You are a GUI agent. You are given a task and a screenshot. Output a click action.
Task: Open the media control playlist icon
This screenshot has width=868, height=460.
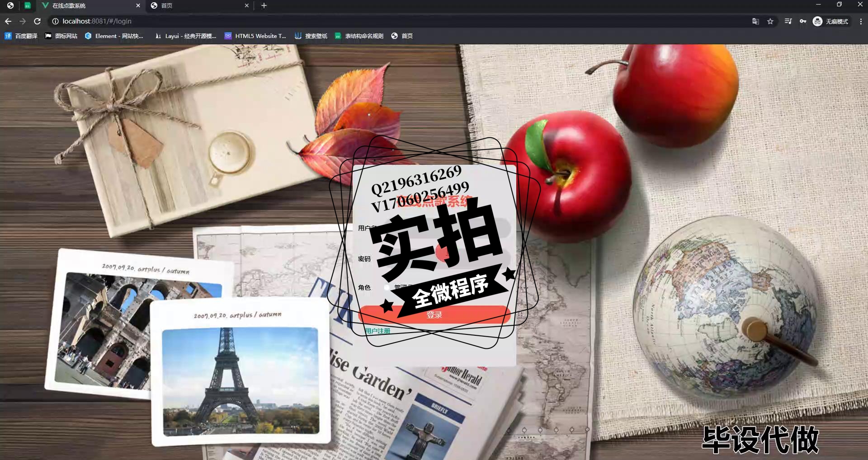pyautogui.click(x=788, y=21)
